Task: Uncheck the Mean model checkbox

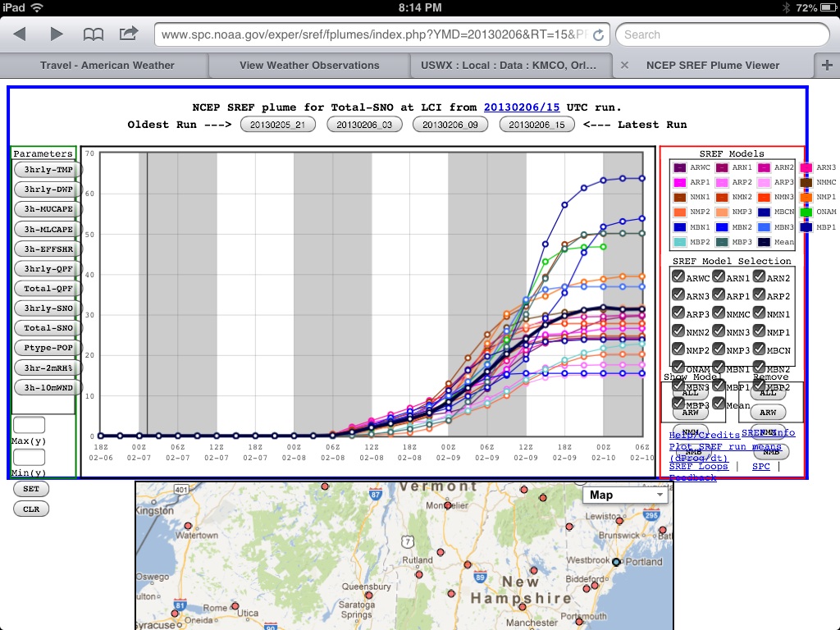Action: (x=719, y=404)
